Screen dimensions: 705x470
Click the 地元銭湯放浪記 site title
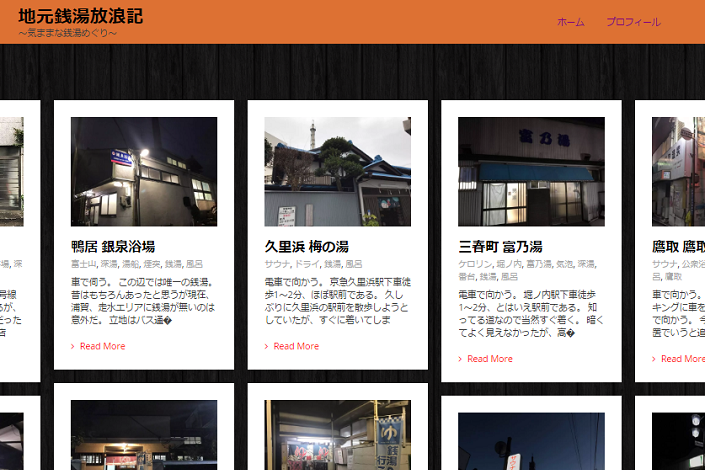tap(80, 16)
